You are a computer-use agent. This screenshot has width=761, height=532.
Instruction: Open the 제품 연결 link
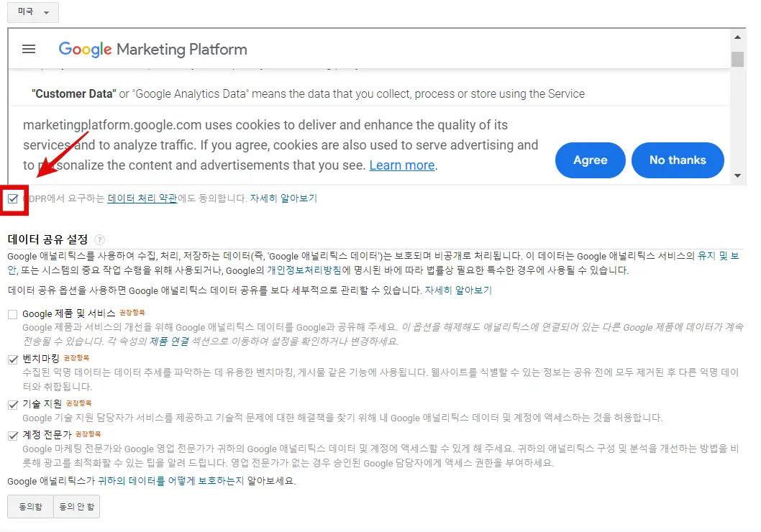click(x=169, y=341)
